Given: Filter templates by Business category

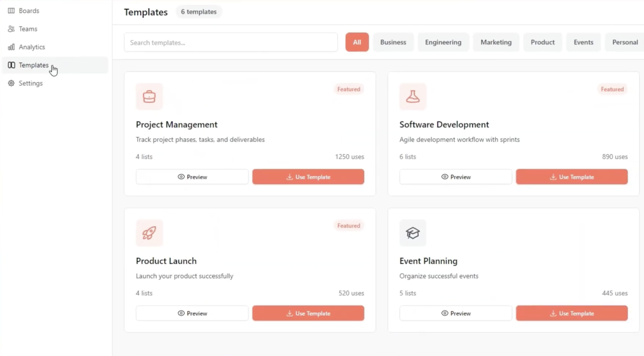Looking at the screenshot, I should pos(393,42).
